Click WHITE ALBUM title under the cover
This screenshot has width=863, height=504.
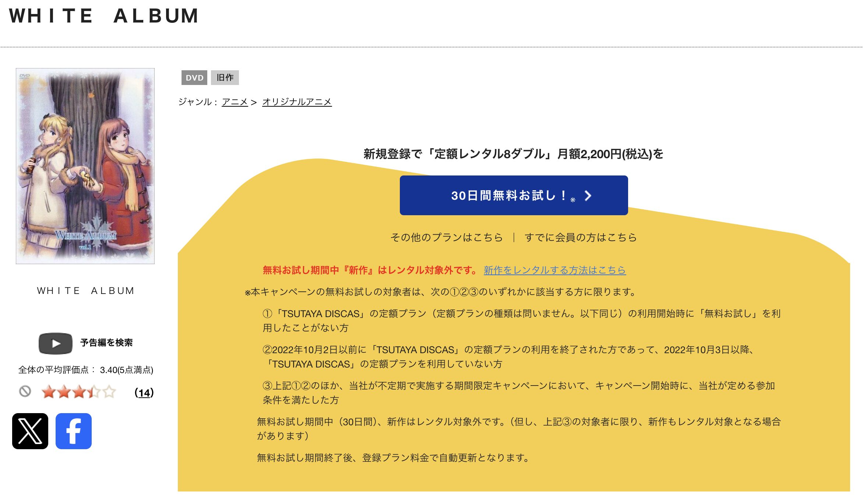[x=86, y=291]
